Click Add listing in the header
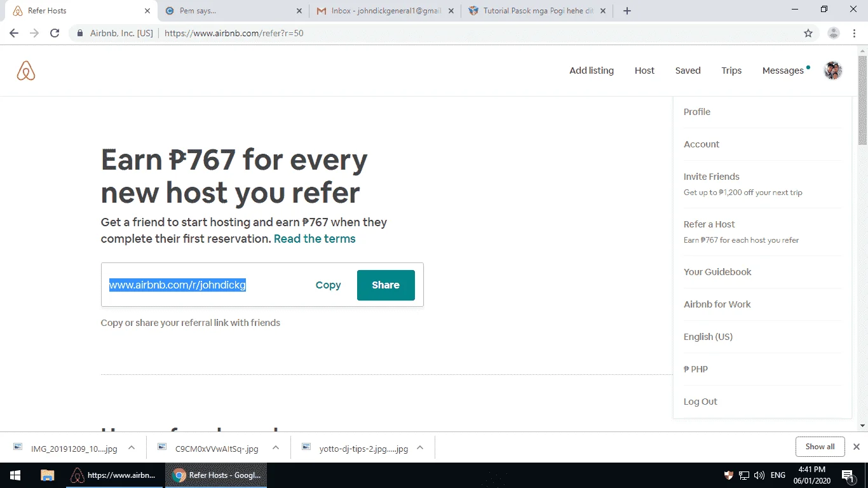868x488 pixels. [x=592, y=71]
